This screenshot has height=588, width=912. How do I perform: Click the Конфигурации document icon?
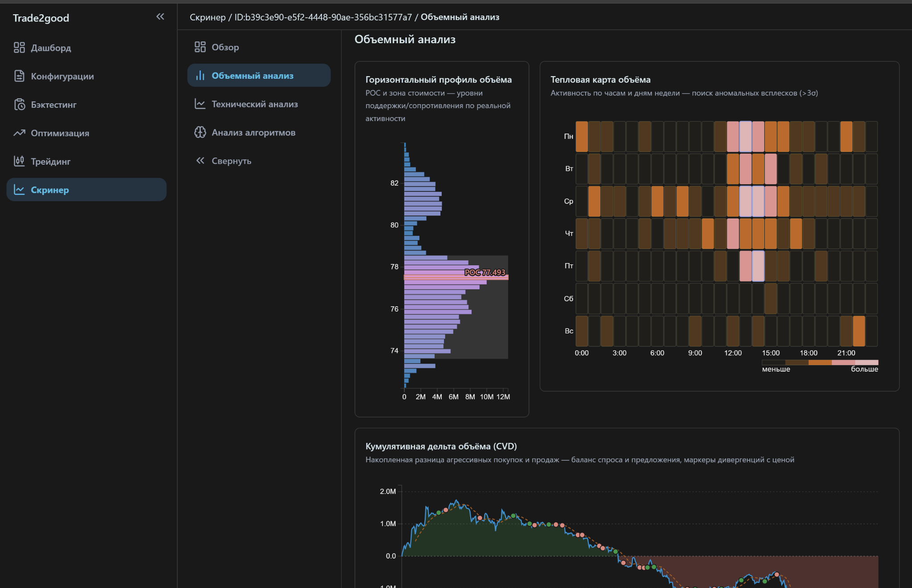pyautogui.click(x=19, y=76)
